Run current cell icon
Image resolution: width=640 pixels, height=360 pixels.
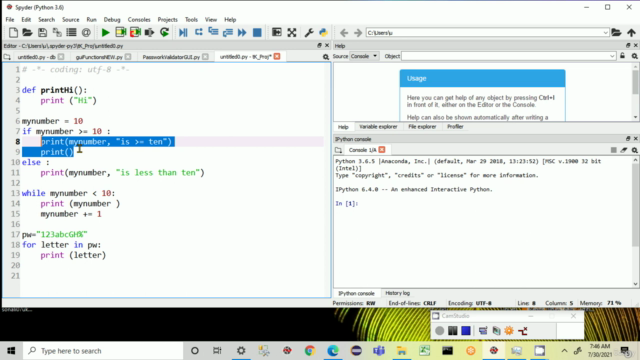pos(120,33)
